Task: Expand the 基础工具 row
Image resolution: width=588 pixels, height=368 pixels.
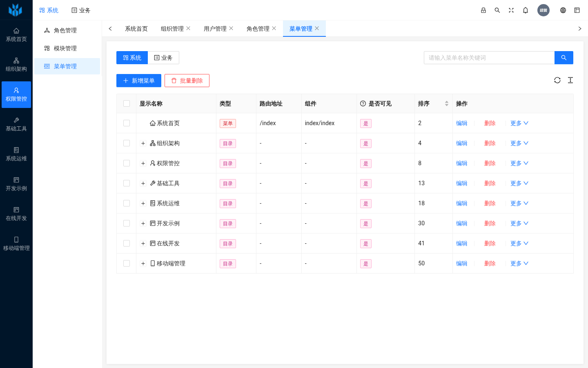Action: point(143,183)
